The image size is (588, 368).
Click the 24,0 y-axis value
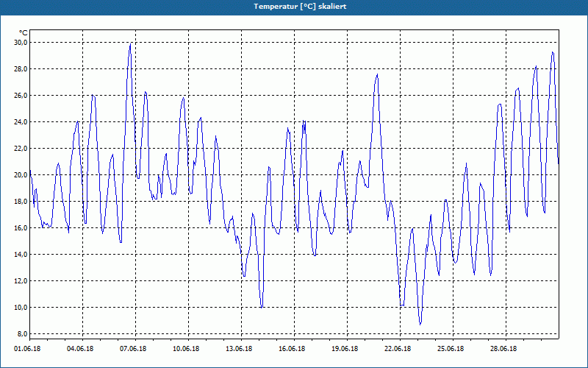click(x=21, y=122)
